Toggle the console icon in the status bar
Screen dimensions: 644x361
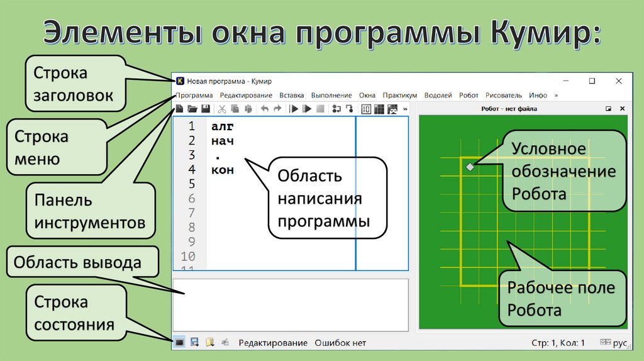coord(179,342)
